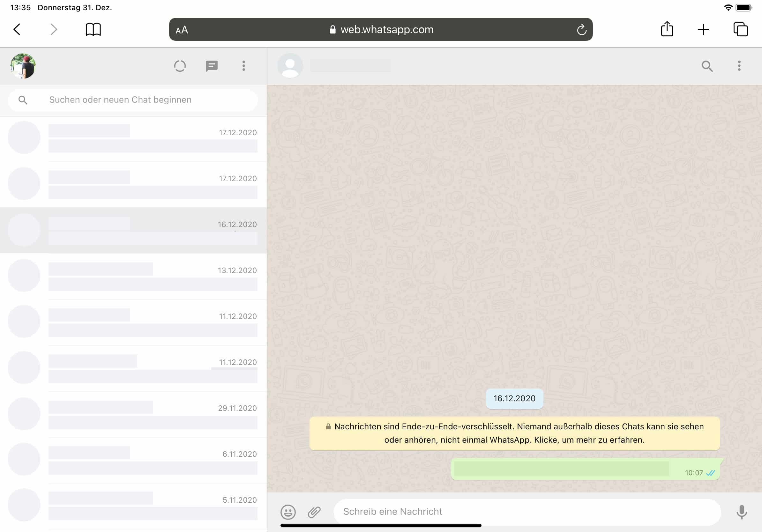Click the 16.12.2020 date bubble

[x=514, y=398]
